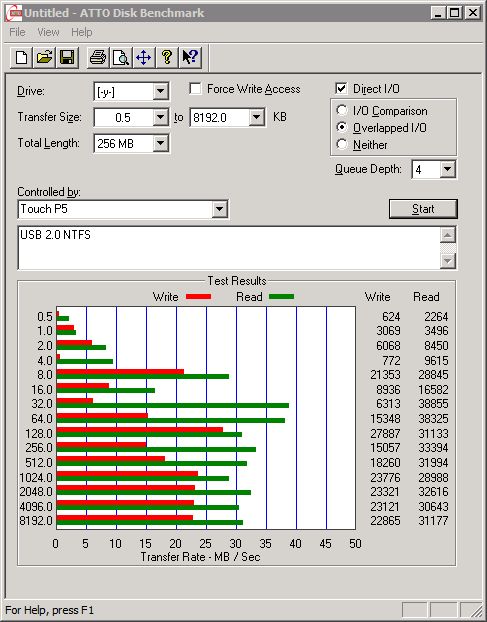
Task: Save results with the floppy disk icon
Action: tap(67, 58)
